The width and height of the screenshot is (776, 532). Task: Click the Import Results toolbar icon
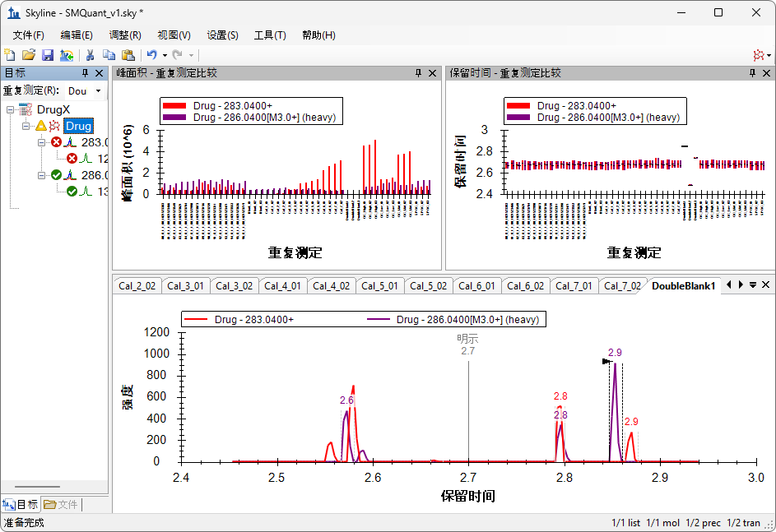click(x=67, y=55)
